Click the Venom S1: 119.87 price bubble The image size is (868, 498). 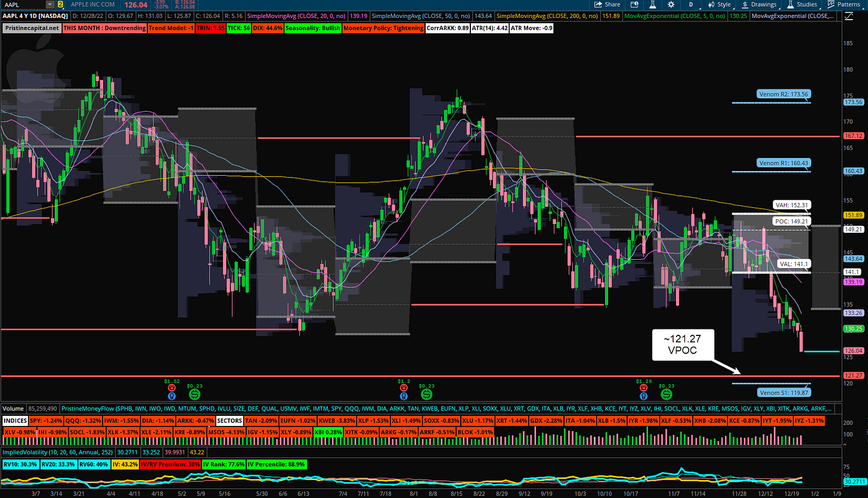point(784,393)
